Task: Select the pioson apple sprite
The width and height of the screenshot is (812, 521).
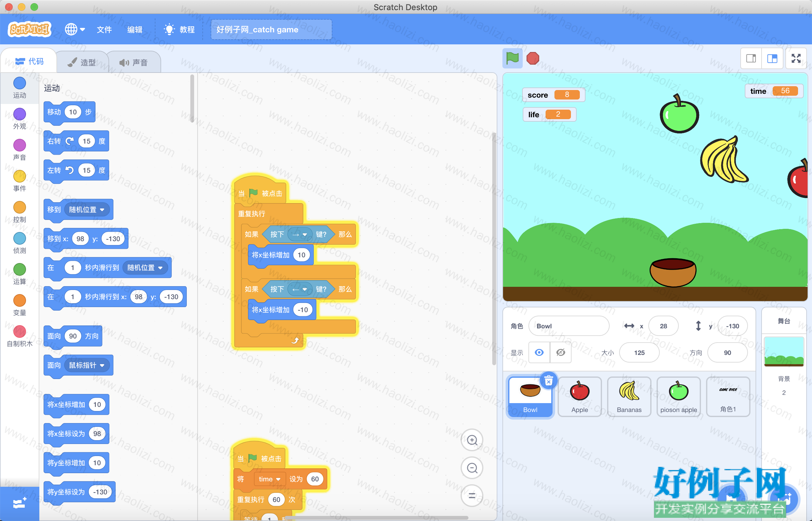Action: 678,397
